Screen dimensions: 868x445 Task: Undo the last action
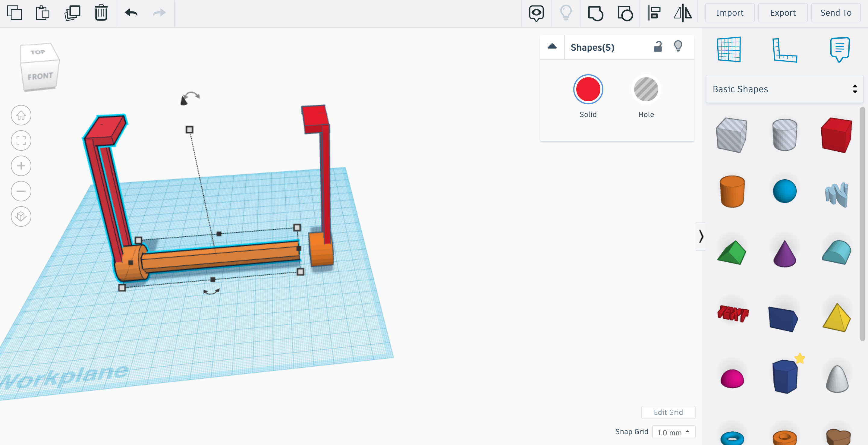pos(131,13)
